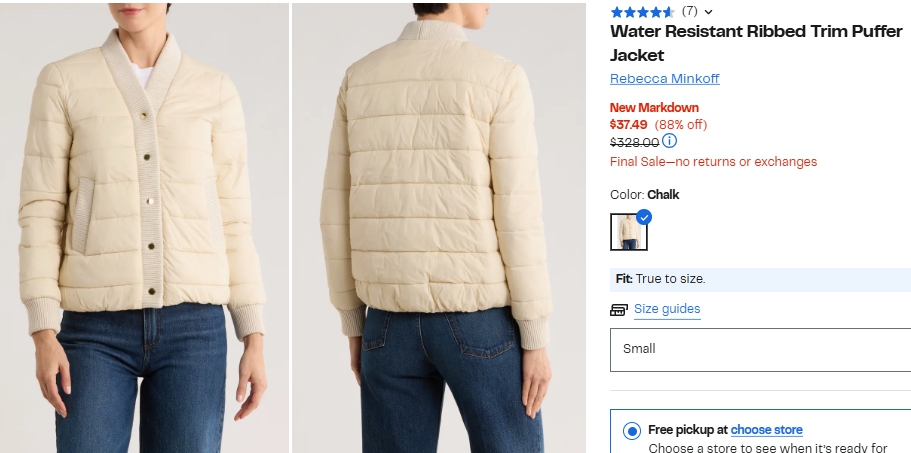The image size is (911, 453).
Task: Click the New Markdown label
Action: (x=654, y=108)
